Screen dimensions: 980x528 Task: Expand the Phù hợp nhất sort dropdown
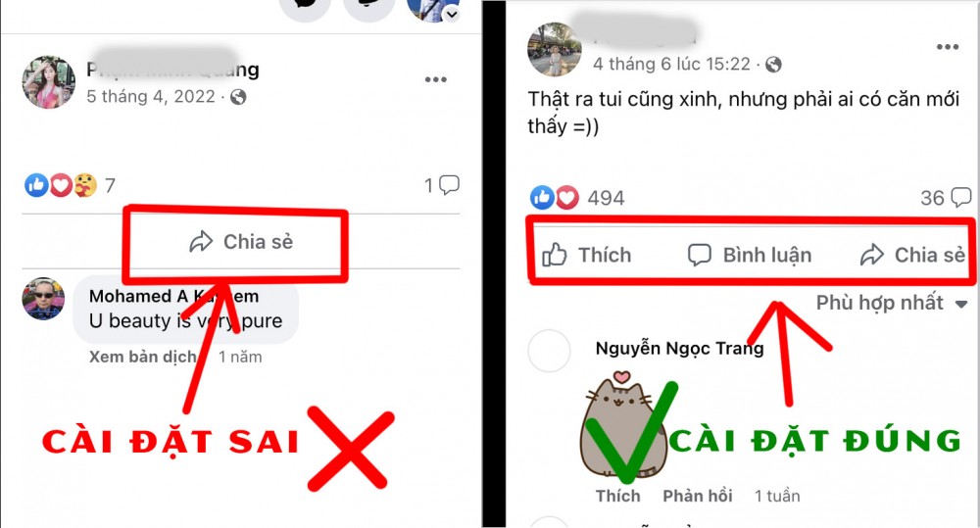[892, 303]
